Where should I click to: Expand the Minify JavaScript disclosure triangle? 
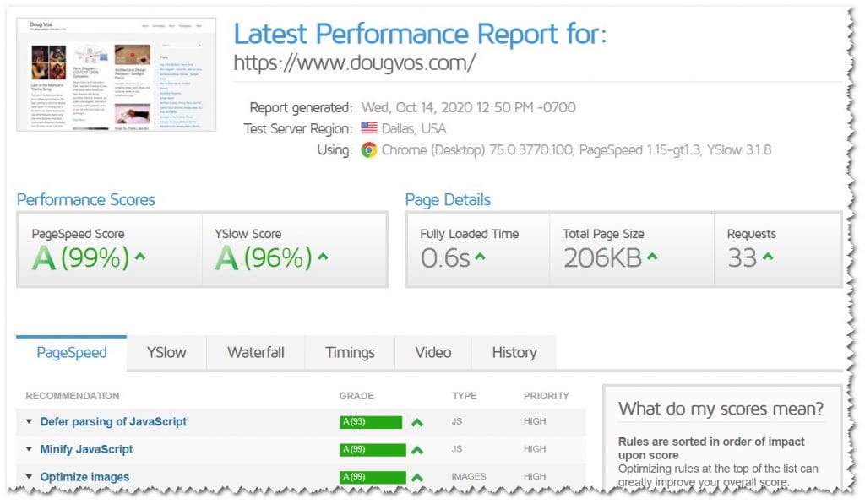[x=29, y=449]
